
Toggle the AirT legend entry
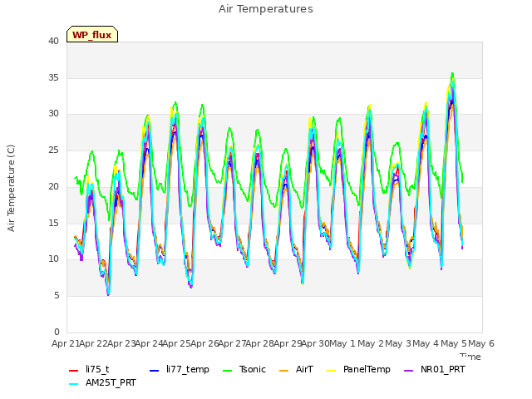click(296, 369)
